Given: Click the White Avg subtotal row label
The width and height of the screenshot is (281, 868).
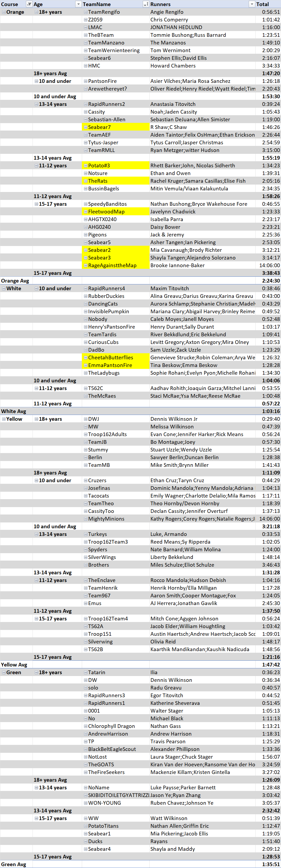Looking at the screenshot, I should pyautogui.click(x=14, y=411).
